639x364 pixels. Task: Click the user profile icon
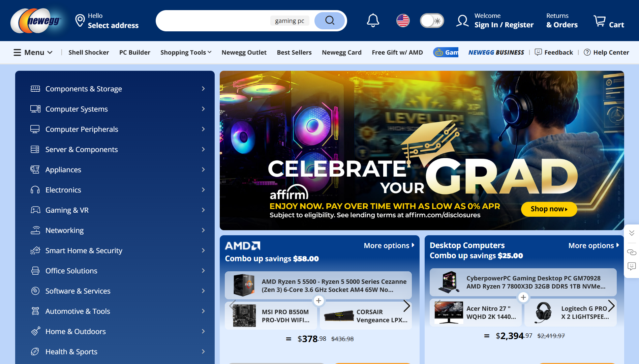tap(462, 21)
